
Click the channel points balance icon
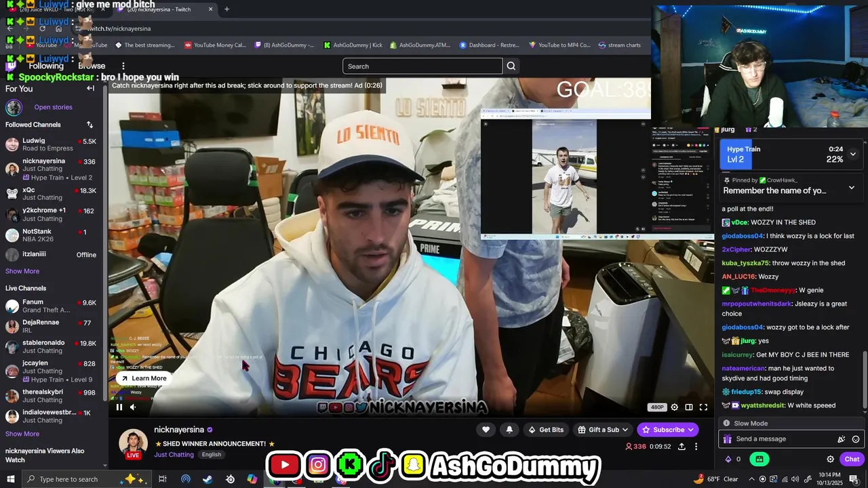coord(728,459)
